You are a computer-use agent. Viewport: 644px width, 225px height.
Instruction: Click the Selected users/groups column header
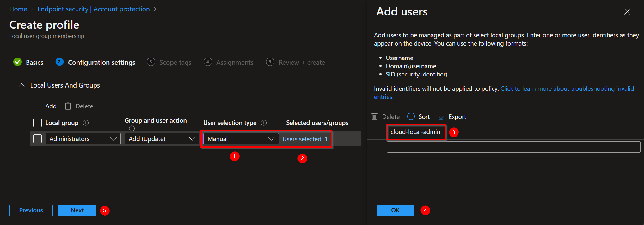(317, 123)
